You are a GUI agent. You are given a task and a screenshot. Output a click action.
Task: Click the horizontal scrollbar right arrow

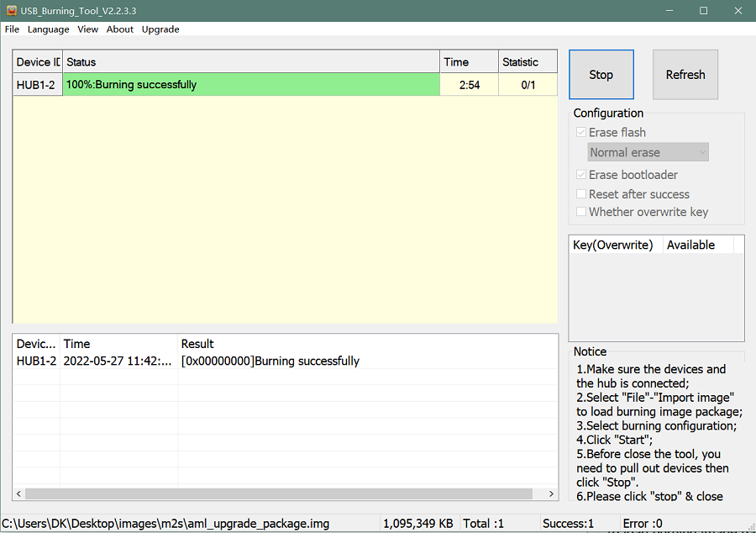551,494
